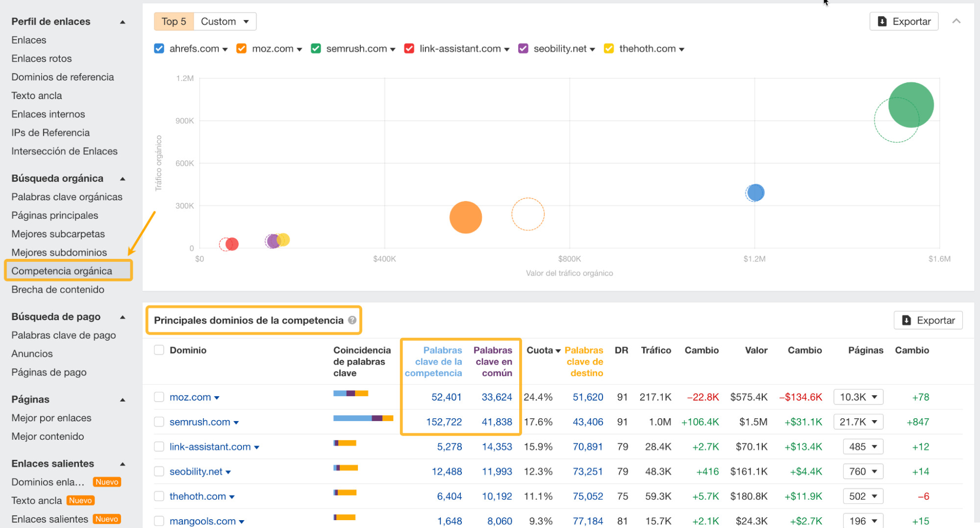Uncheck the ahrefs.com legend checkbox
Image resolution: width=980 pixels, height=528 pixels.
point(159,49)
